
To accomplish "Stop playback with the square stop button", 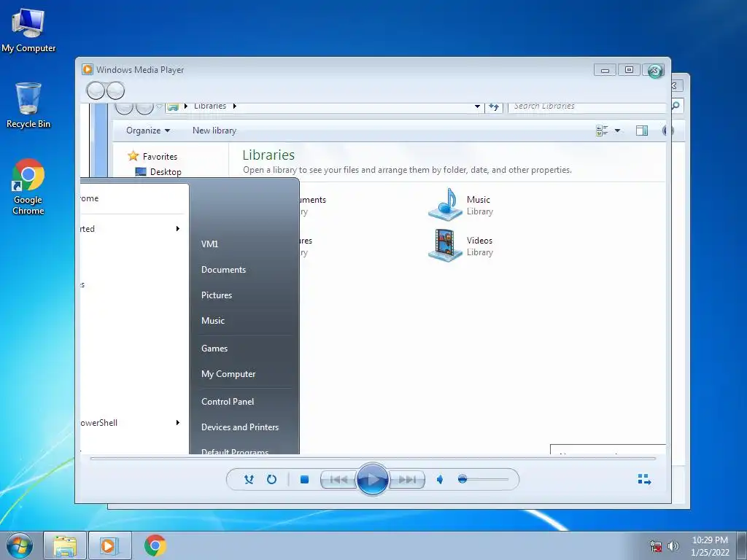I will click(304, 480).
